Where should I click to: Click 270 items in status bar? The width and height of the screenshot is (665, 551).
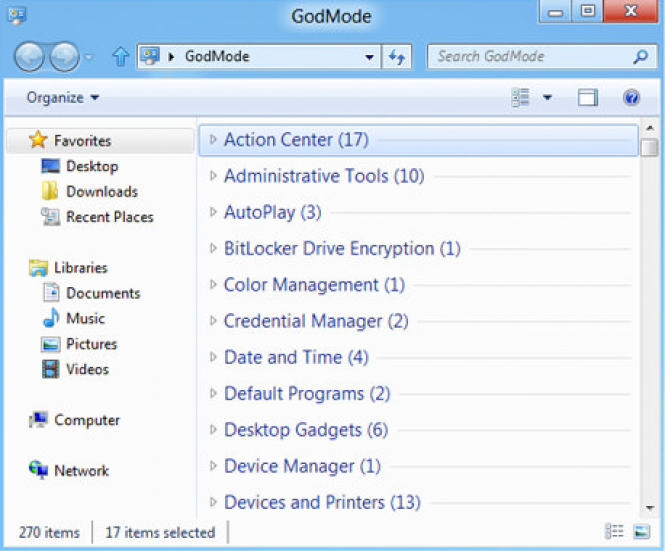coord(49,532)
